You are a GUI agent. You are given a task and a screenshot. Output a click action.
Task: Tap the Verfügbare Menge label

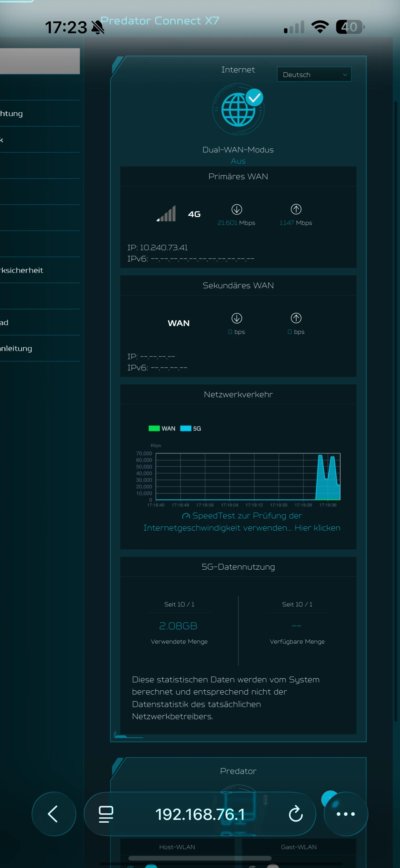[x=297, y=642]
